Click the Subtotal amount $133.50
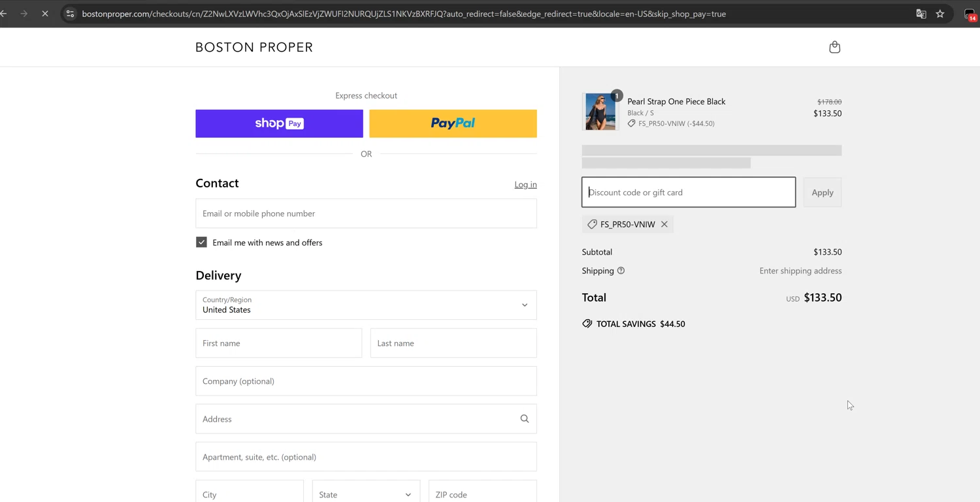This screenshot has height=502, width=980. pos(827,252)
